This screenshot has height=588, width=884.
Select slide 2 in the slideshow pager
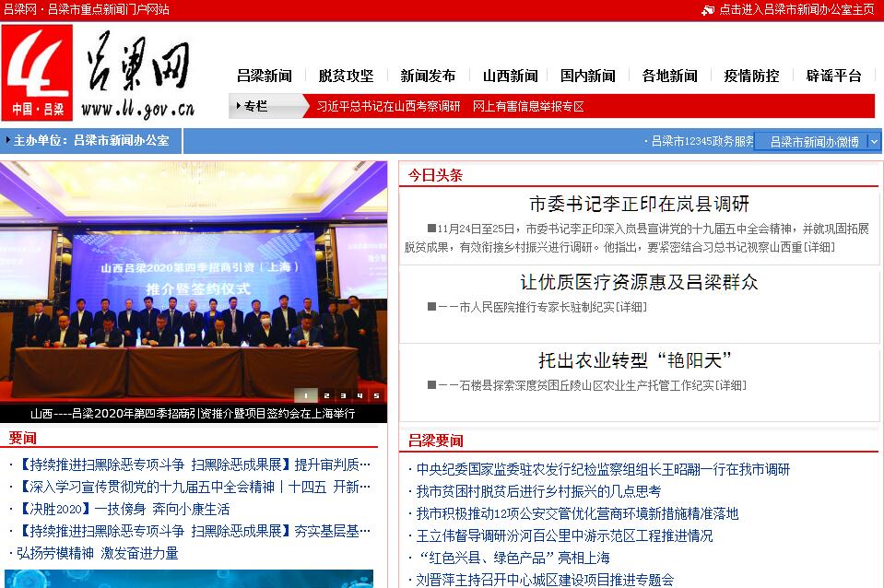coord(326,395)
